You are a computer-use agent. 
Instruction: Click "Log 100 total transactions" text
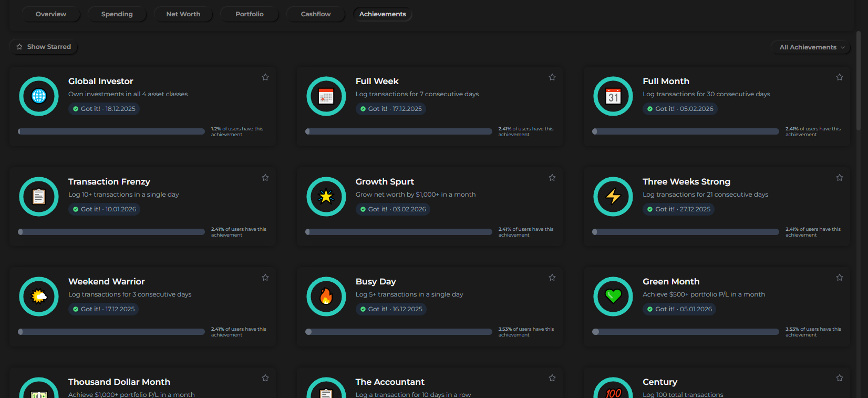click(683, 394)
